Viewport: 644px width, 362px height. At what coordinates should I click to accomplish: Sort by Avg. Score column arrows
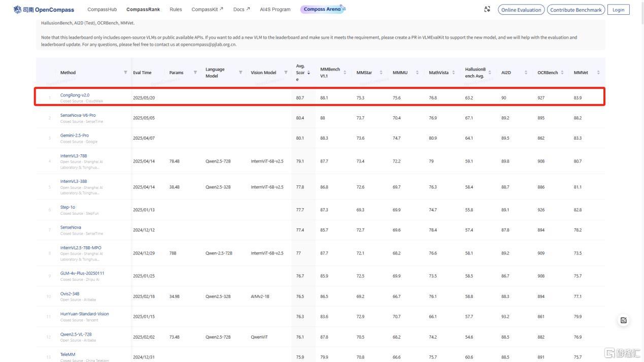(x=309, y=73)
